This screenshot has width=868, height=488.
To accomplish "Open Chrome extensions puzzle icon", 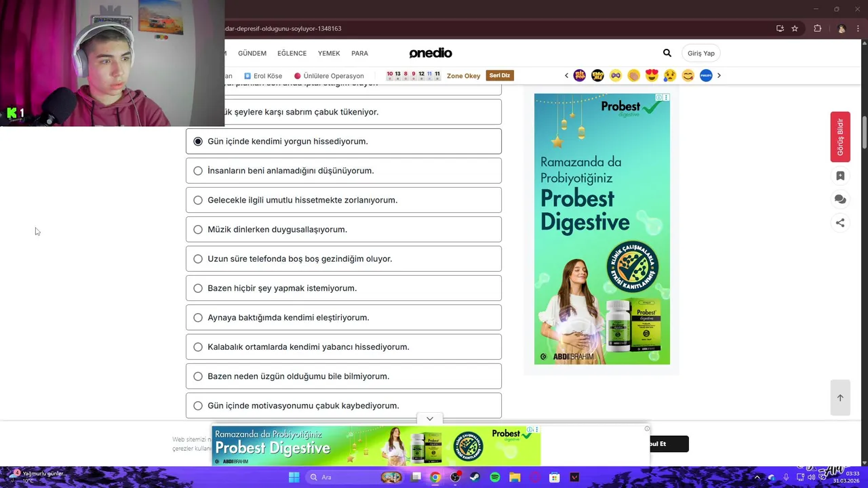I will tap(817, 28).
